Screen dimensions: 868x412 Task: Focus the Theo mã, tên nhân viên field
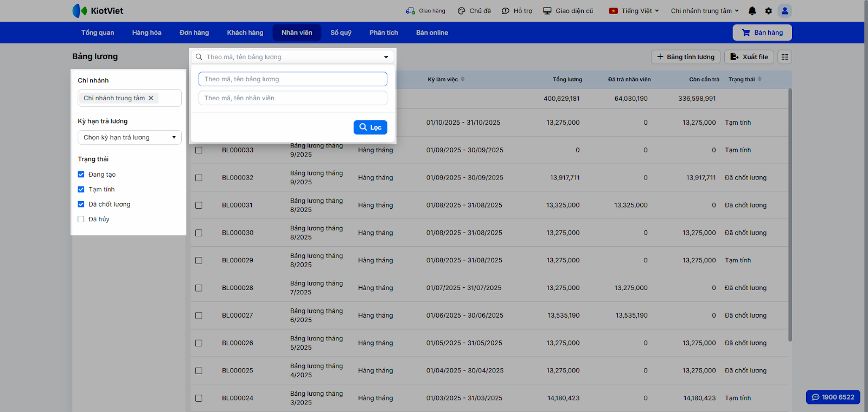[x=292, y=98]
